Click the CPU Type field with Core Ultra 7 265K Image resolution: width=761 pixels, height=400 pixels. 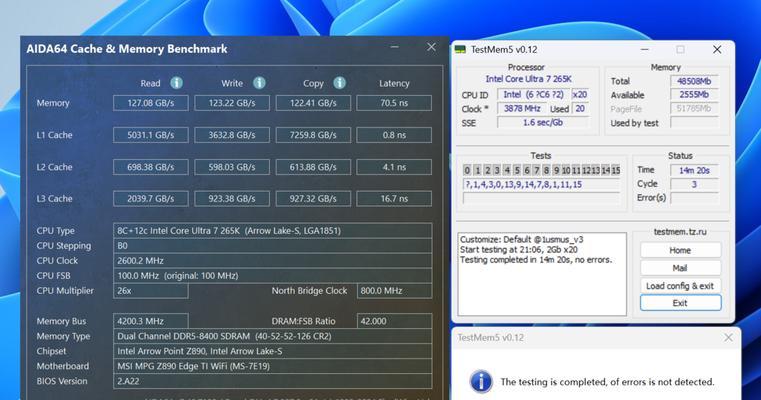coord(273,231)
